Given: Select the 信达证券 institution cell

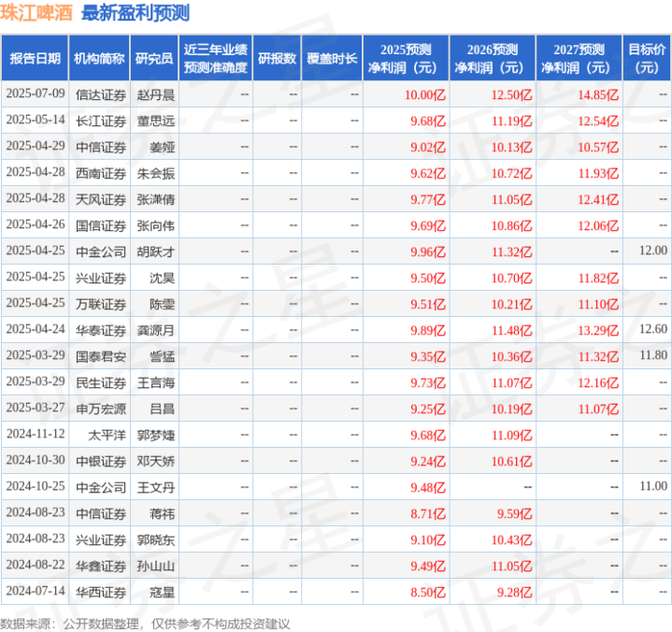Looking at the screenshot, I should tap(101, 94).
